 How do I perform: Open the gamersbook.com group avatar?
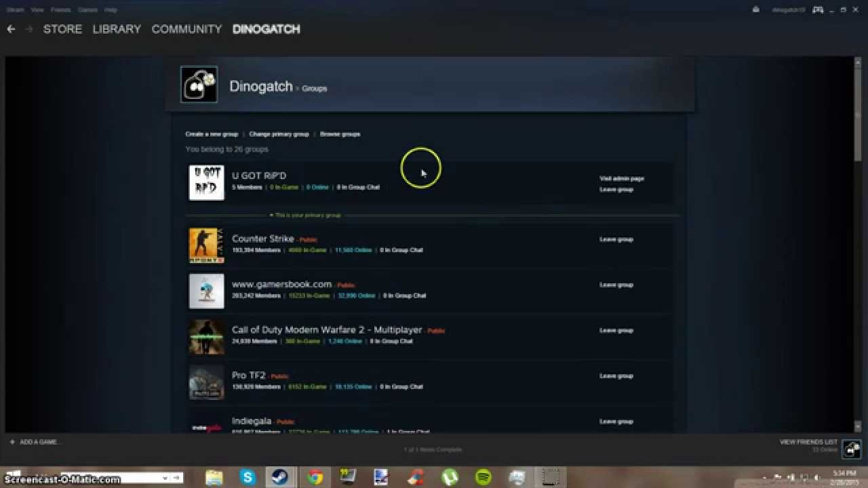tap(206, 291)
